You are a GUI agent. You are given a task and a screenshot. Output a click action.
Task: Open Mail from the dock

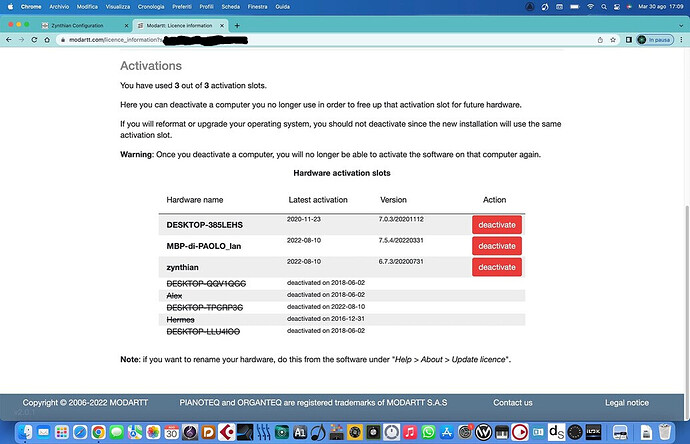[x=44, y=433]
